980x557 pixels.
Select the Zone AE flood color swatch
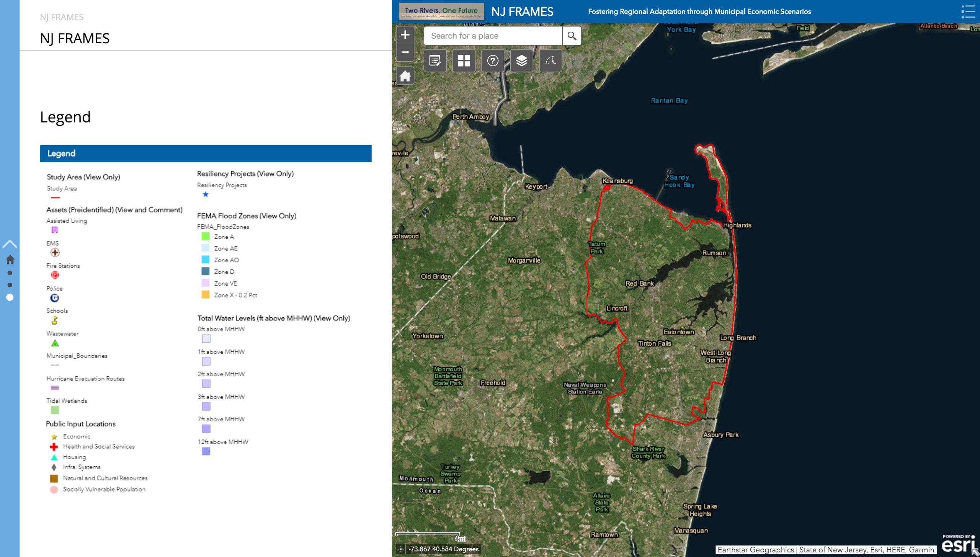(x=206, y=248)
